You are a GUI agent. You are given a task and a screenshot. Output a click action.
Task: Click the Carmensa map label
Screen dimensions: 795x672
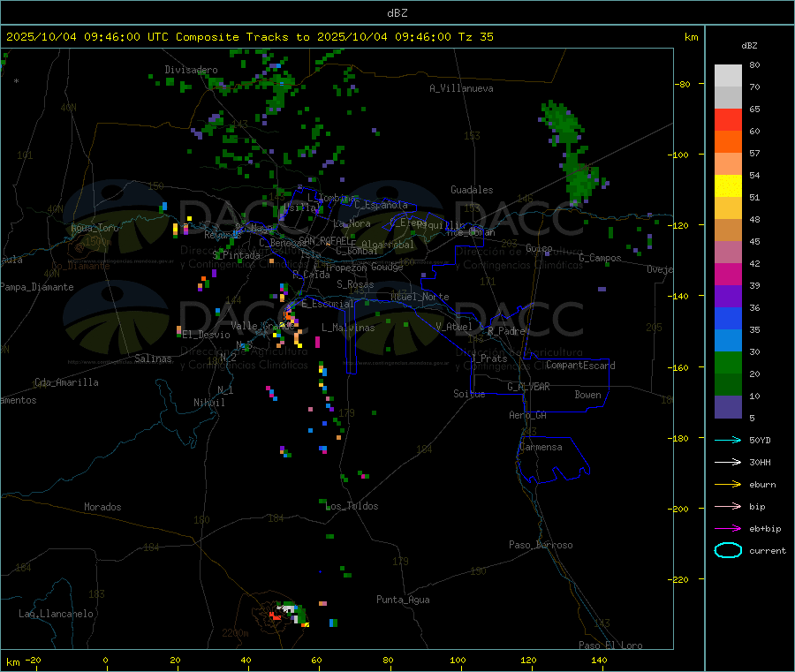(x=541, y=447)
